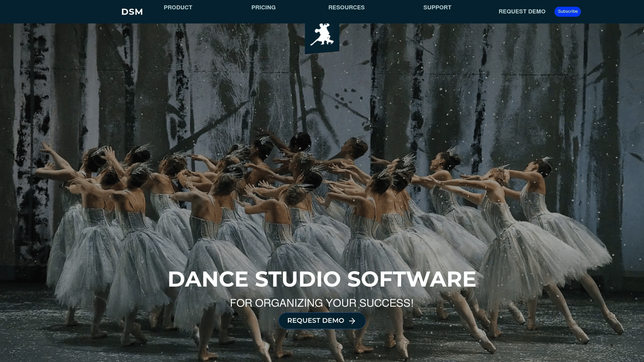Open the Resources menu

pos(346,8)
